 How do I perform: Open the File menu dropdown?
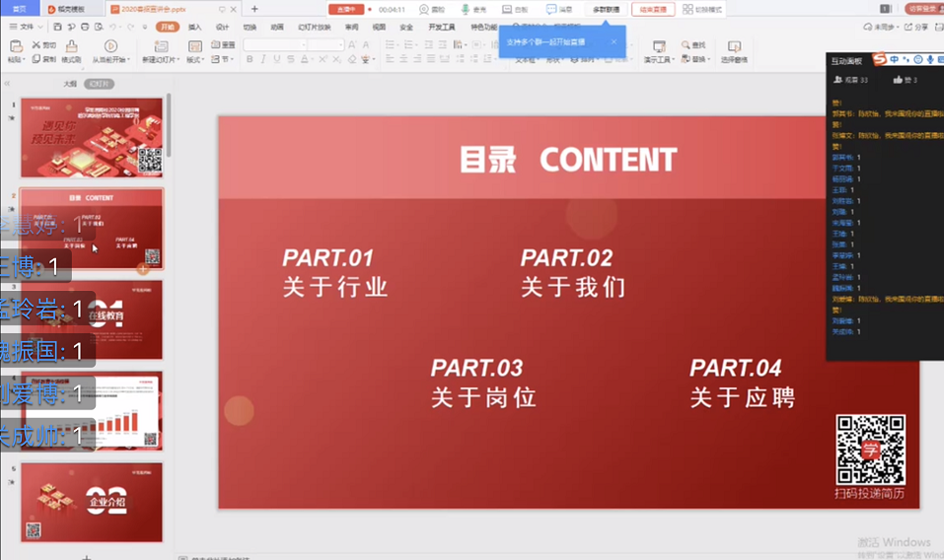click(x=26, y=27)
